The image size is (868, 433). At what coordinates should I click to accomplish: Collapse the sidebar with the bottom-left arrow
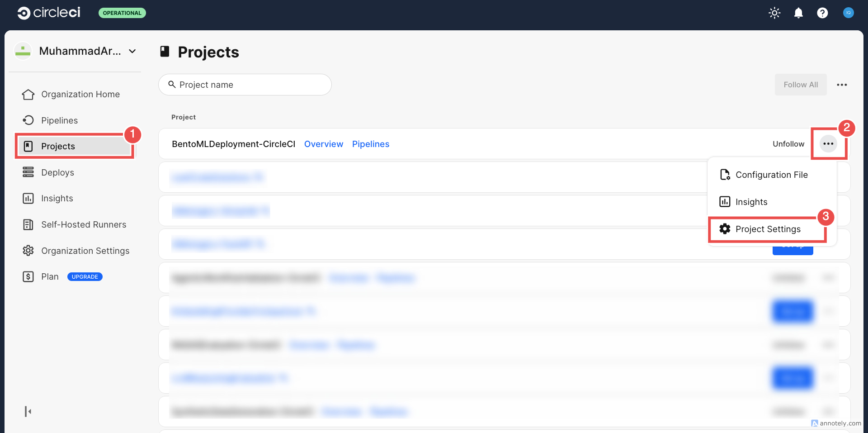[x=28, y=411]
